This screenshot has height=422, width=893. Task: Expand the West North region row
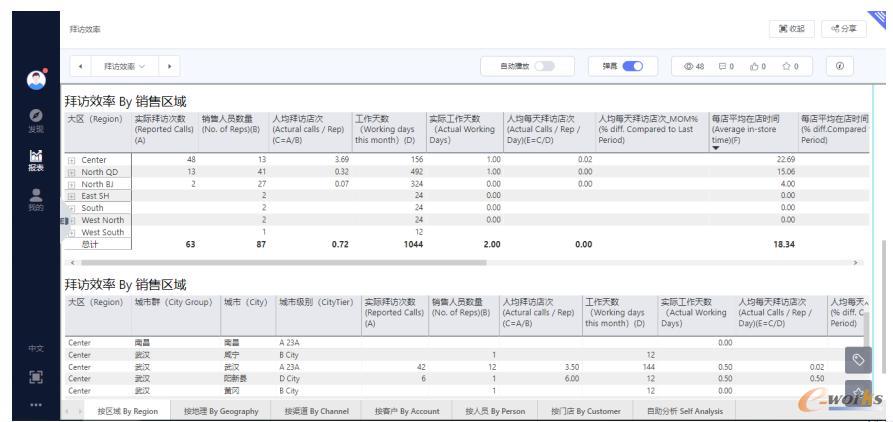pyautogui.click(x=70, y=219)
